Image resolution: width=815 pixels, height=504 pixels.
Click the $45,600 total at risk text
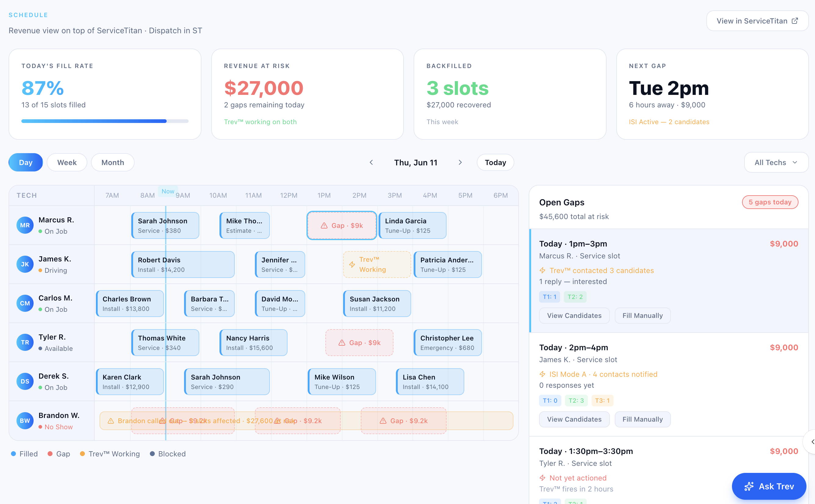coord(574,217)
